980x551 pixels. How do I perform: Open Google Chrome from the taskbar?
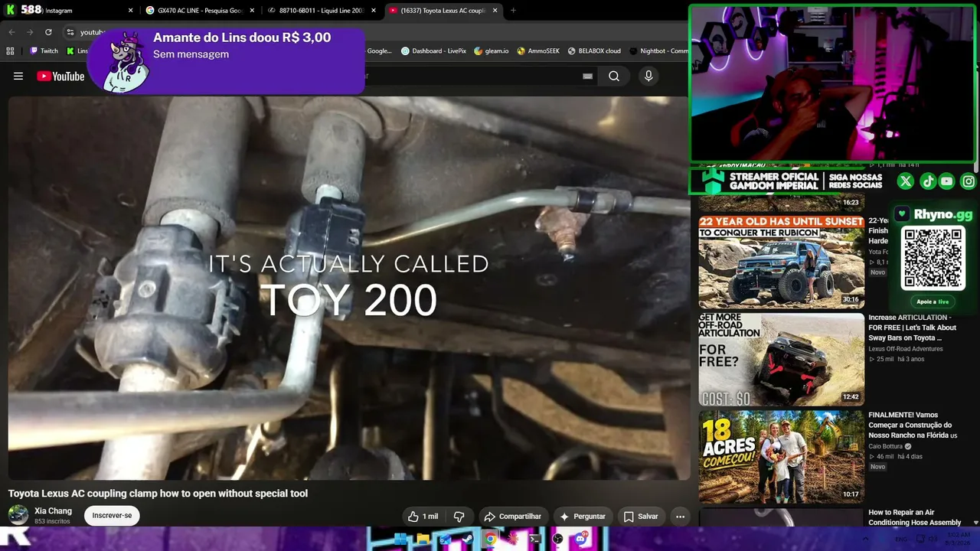(490, 539)
